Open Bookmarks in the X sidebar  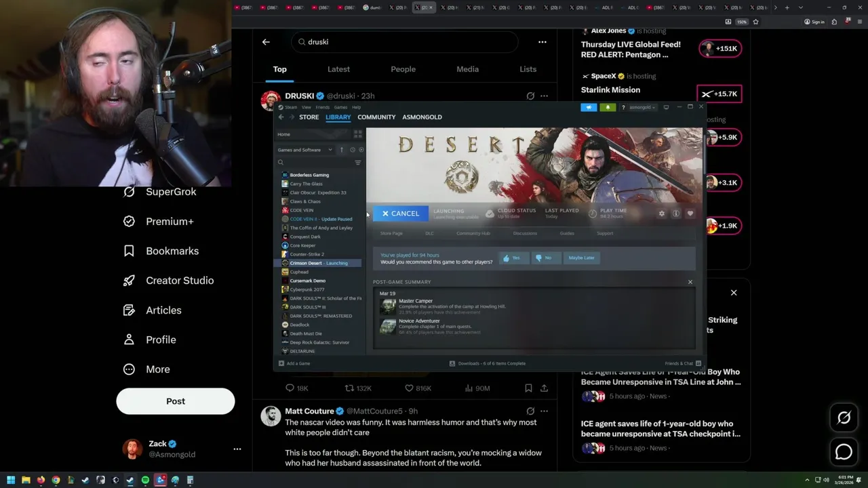[x=161, y=251]
